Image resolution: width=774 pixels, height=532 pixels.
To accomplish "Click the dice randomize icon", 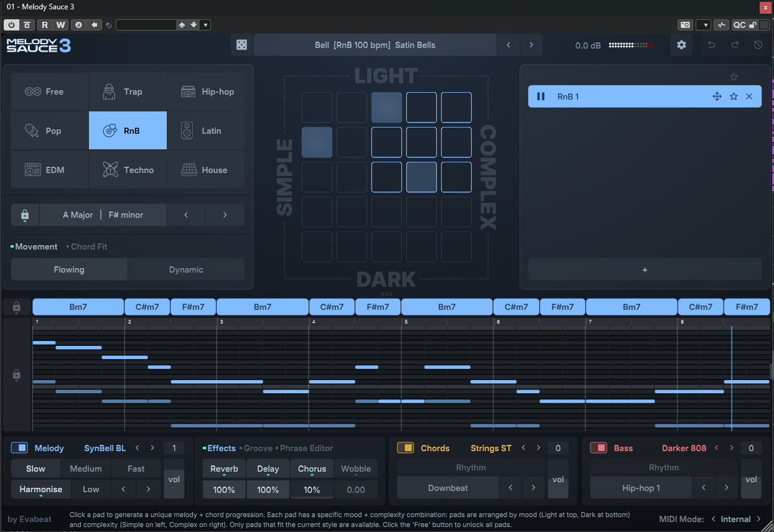I will (241, 45).
